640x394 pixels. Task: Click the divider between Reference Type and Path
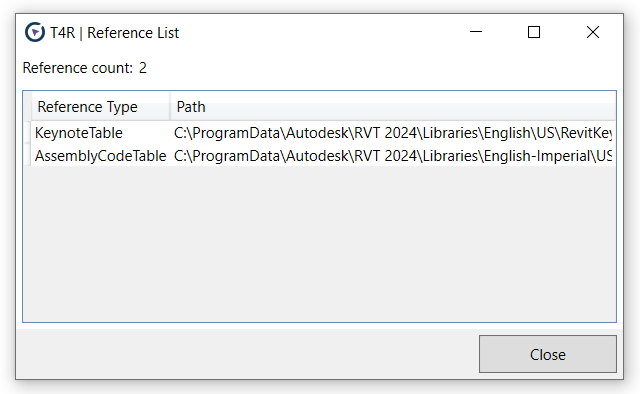pyautogui.click(x=170, y=107)
